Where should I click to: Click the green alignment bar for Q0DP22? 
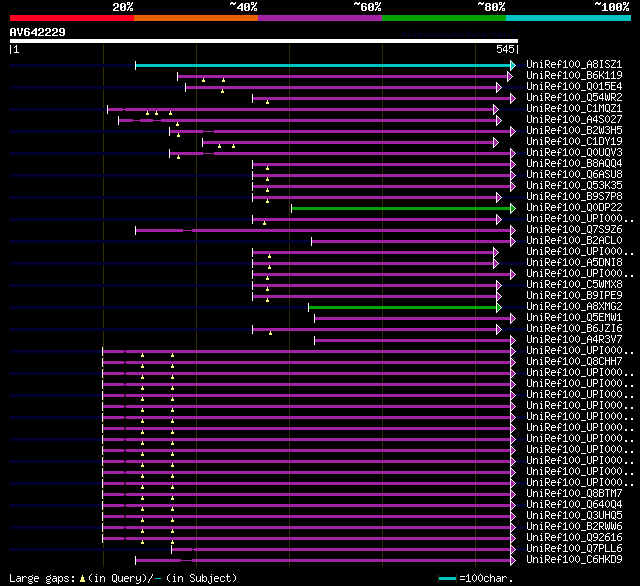[401, 209]
